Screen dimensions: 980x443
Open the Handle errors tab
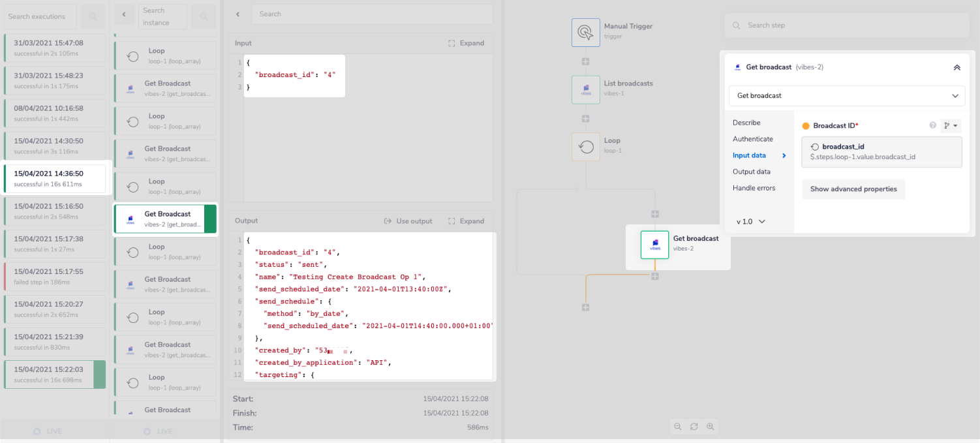754,188
